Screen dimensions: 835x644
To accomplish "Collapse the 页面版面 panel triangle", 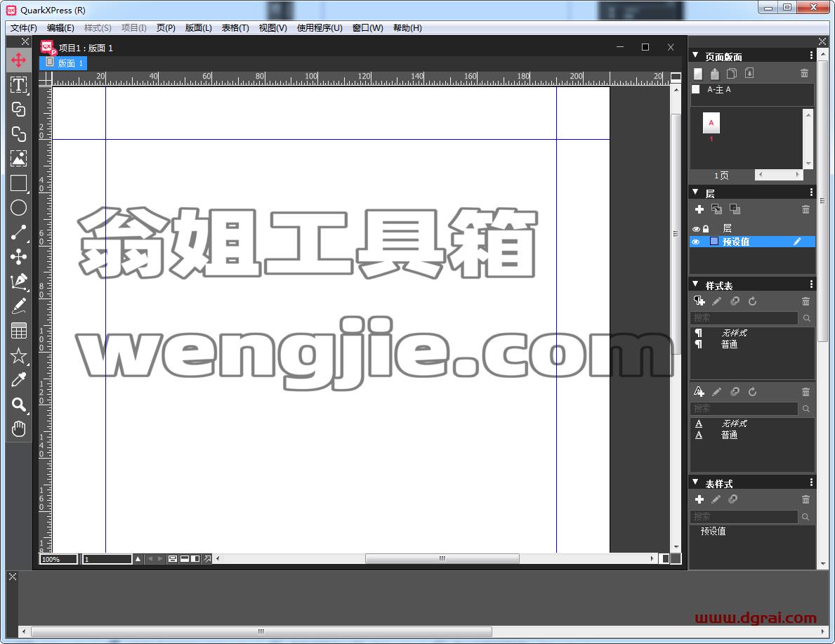I will tap(695, 55).
